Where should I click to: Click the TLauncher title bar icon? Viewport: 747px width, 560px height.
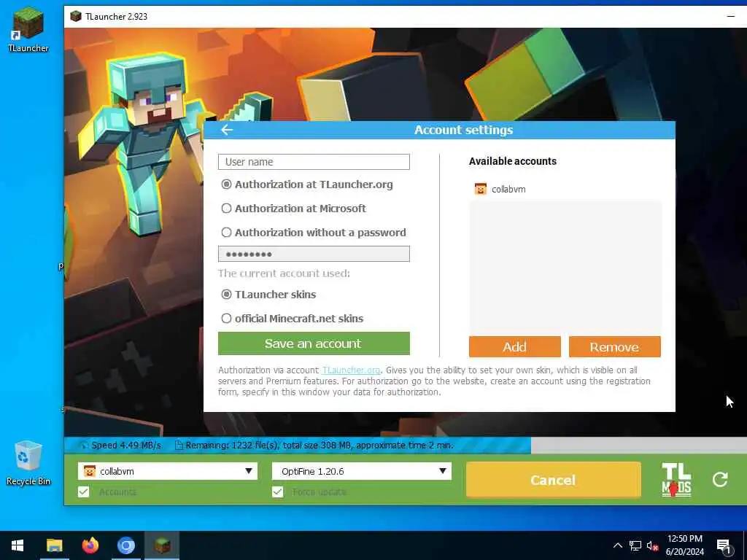(75, 16)
